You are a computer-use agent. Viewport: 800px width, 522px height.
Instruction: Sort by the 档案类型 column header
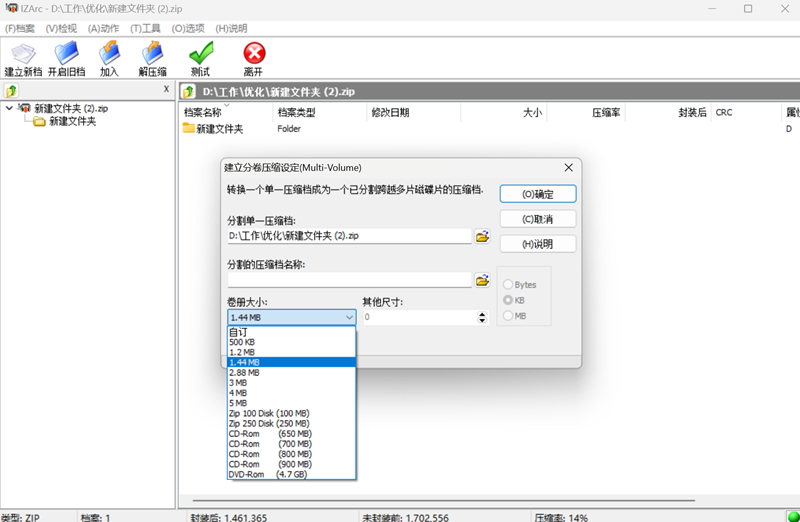(x=320, y=112)
